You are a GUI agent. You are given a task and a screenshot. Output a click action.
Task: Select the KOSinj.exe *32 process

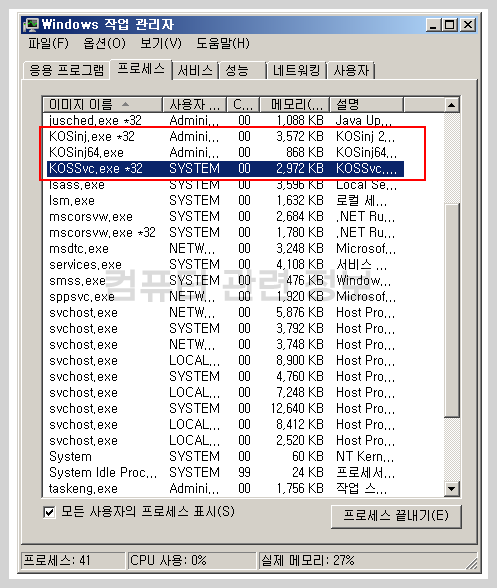tap(225, 136)
